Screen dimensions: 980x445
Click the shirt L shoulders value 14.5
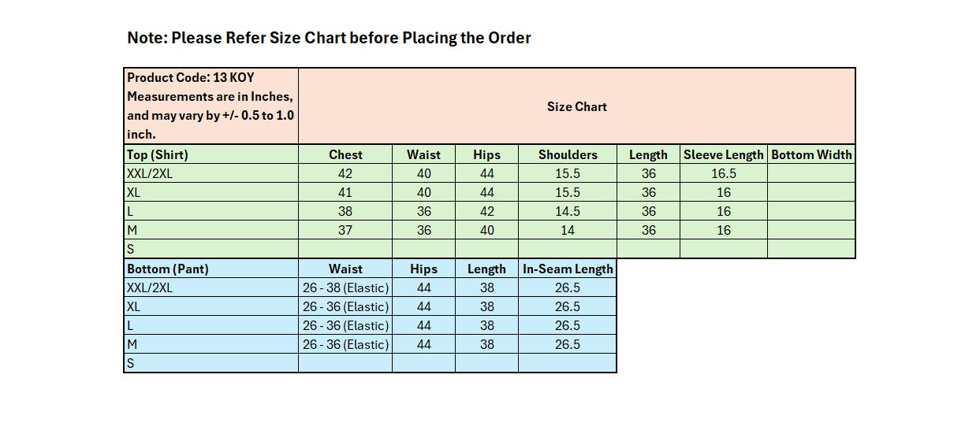(568, 211)
